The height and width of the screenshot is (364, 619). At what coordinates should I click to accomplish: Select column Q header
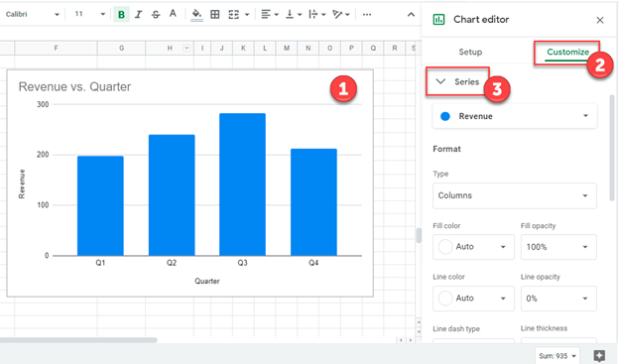tap(373, 49)
